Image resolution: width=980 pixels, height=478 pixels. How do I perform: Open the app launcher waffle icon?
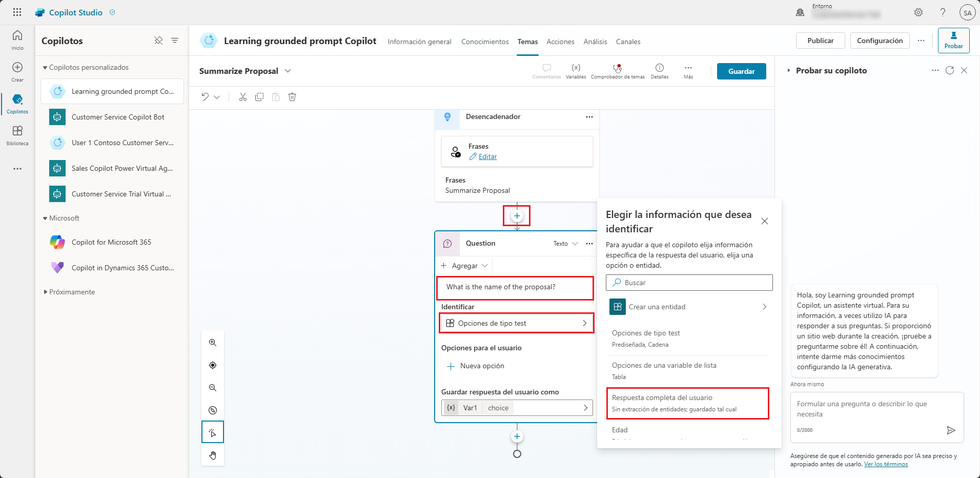click(x=17, y=12)
